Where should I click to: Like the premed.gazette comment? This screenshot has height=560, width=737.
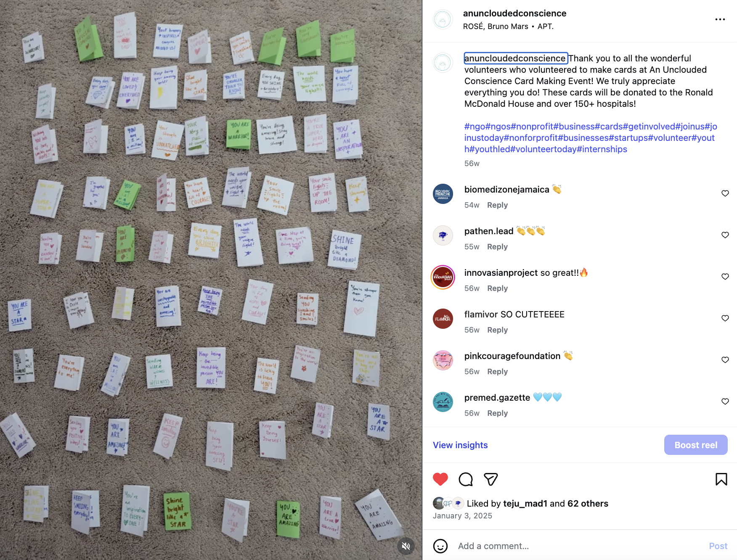pos(725,402)
